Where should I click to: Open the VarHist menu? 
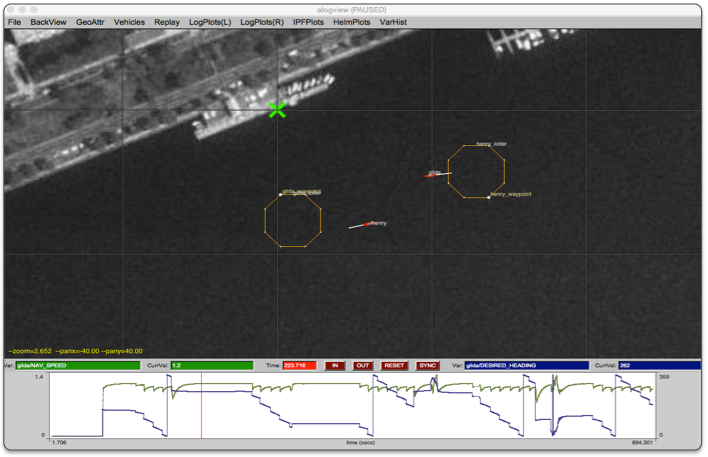click(x=392, y=21)
